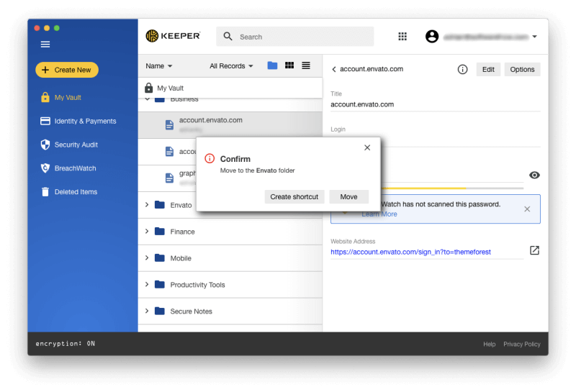The image size is (576, 392).
Task: Toggle password visibility eye icon
Action: 534,175
